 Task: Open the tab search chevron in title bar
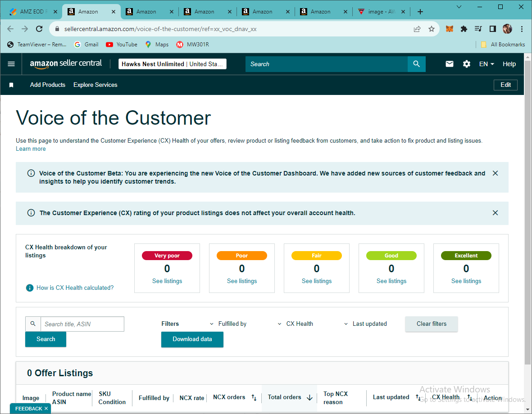click(459, 7)
